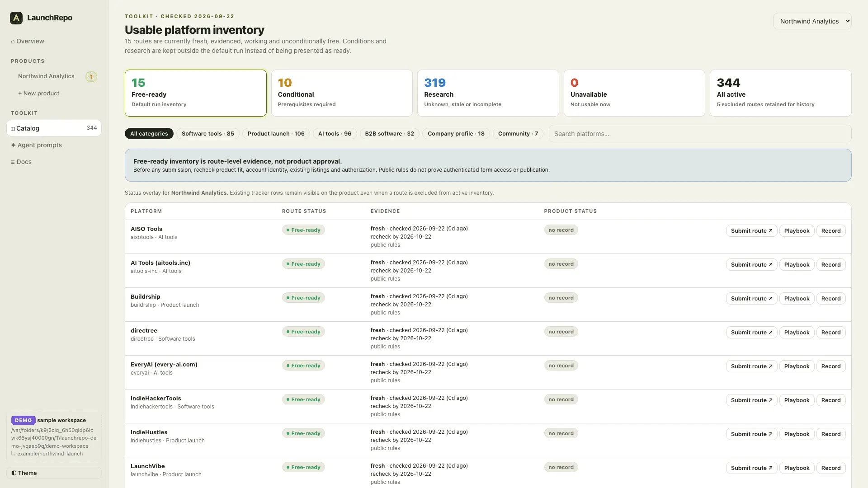This screenshot has height=488, width=868.
Task: Filter by AI tools category
Action: tap(335, 134)
